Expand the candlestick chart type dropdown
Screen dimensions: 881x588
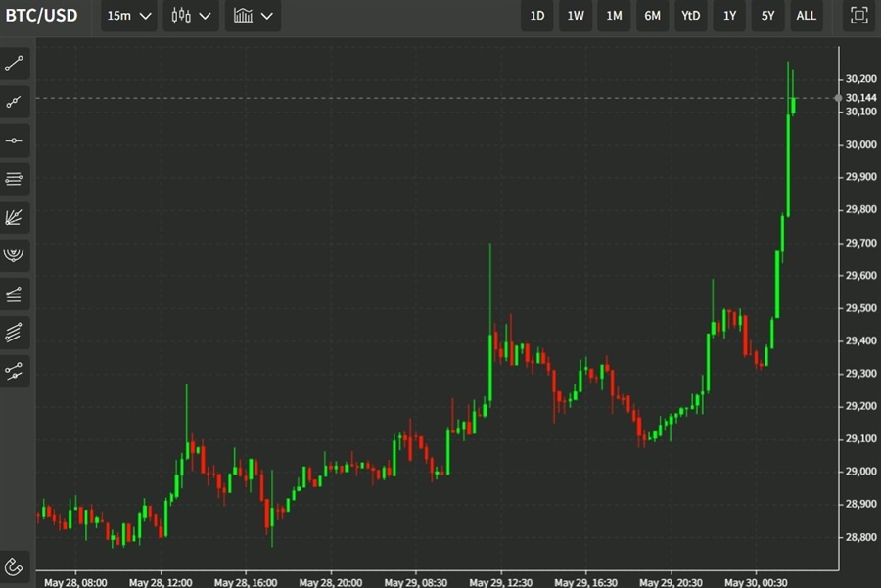[191, 16]
